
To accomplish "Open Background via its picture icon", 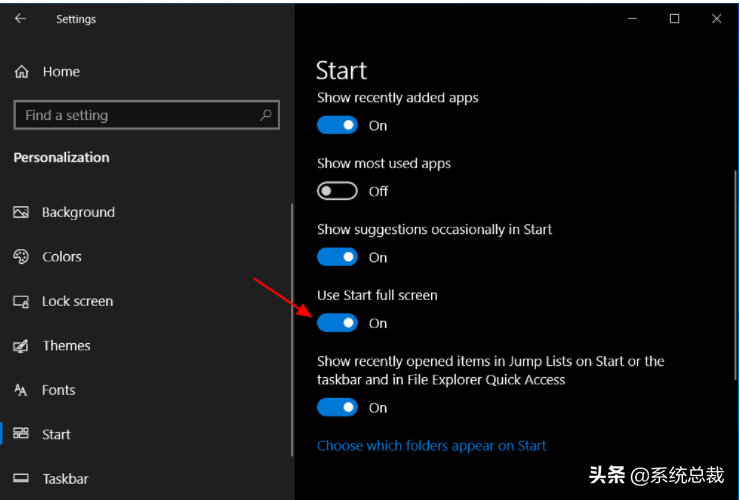I will coord(21,212).
